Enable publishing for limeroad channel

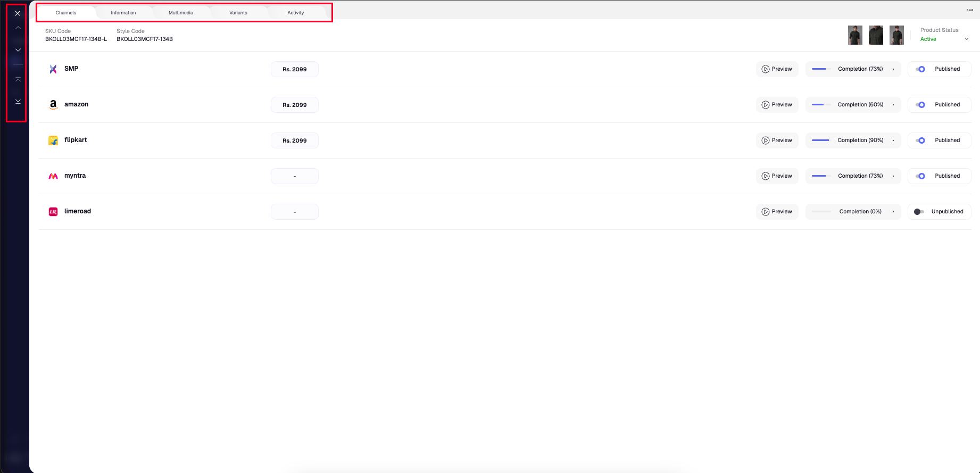point(919,212)
